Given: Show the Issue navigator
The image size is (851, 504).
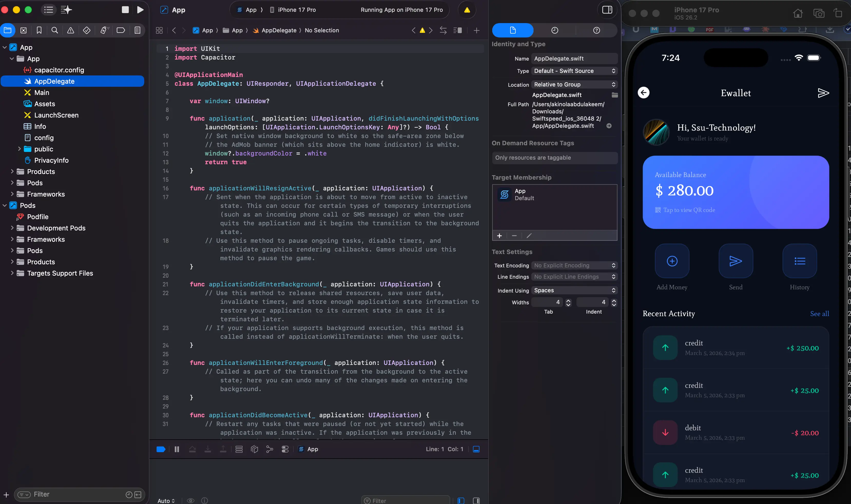Looking at the screenshot, I should tap(70, 30).
